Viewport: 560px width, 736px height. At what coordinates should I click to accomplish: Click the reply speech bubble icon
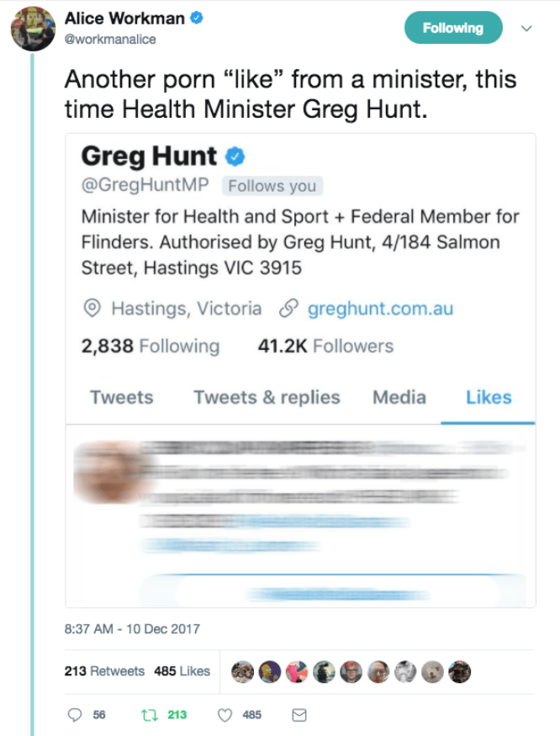tap(75, 715)
